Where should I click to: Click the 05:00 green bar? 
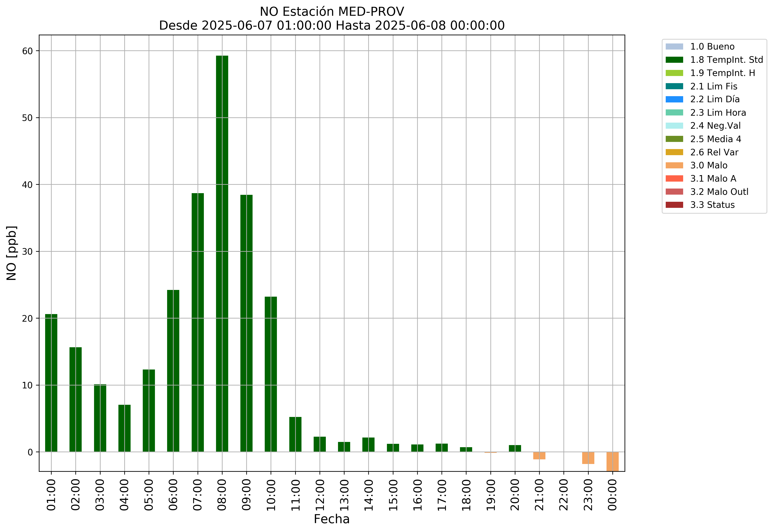tap(149, 411)
